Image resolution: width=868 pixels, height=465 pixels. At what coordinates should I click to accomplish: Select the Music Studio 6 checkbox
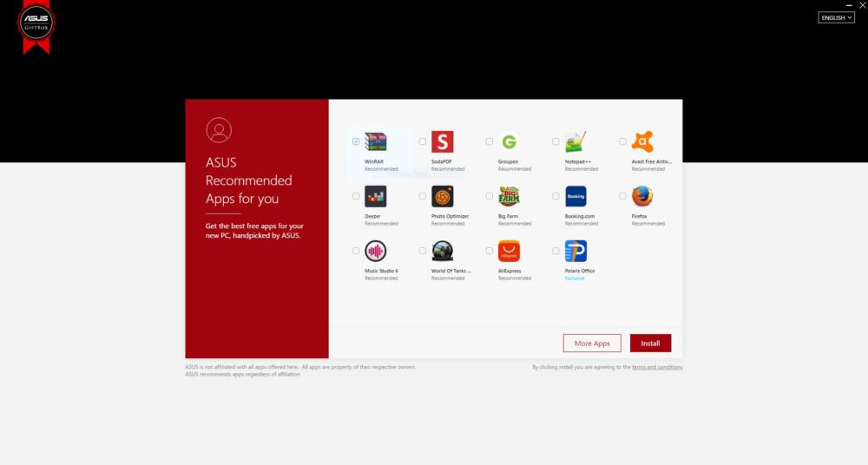[x=356, y=251]
